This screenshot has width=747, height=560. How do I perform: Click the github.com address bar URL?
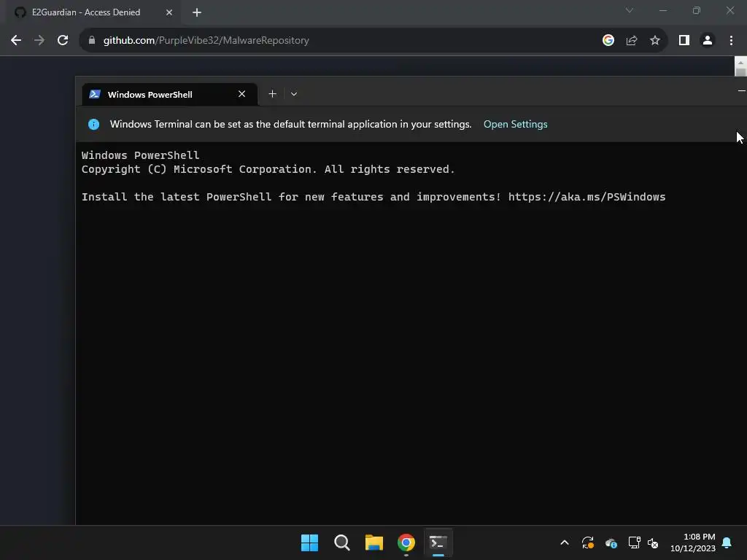(x=206, y=41)
